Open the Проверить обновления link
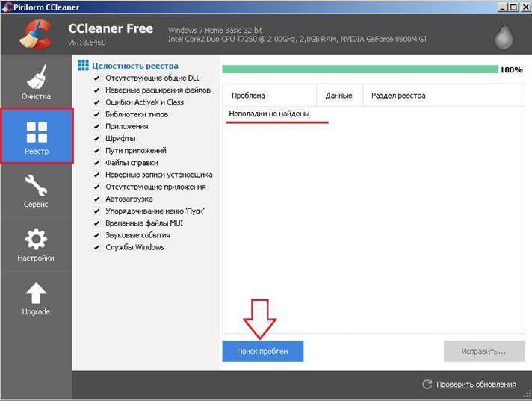 pyautogui.click(x=477, y=385)
